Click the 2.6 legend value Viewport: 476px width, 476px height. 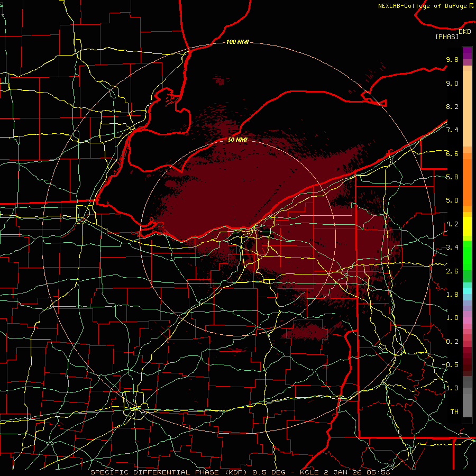point(452,271)
